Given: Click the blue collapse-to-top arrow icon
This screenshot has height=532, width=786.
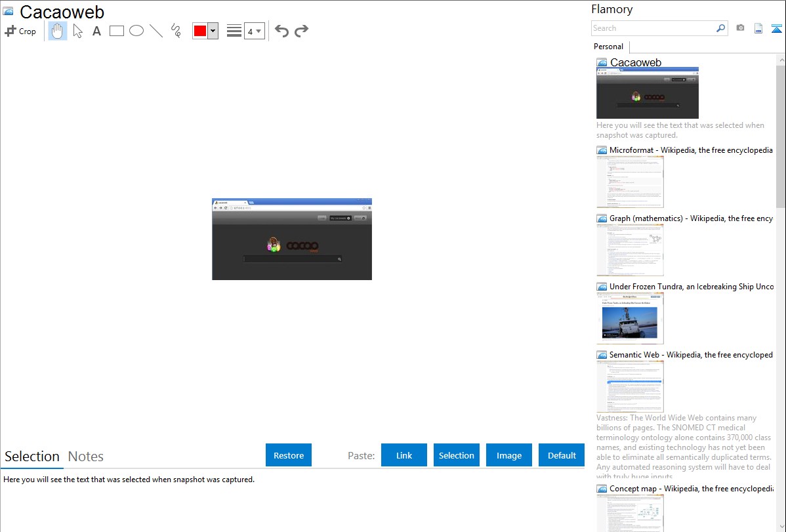Looking at the screenshot, I should 776,28.
